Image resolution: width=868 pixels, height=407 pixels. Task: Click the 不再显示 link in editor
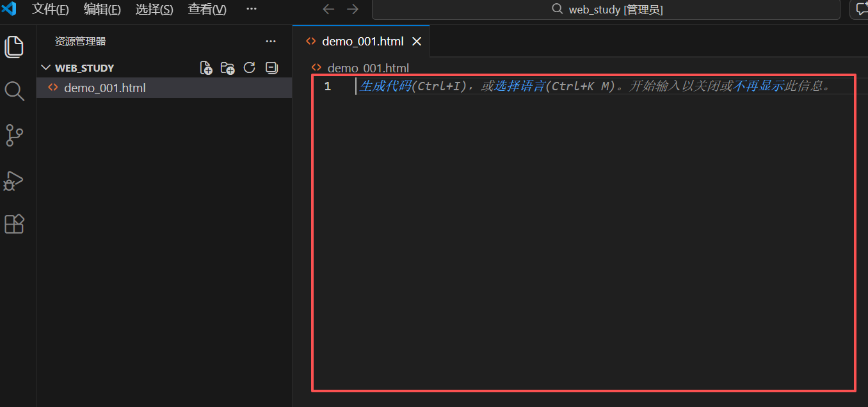(758, 86)
